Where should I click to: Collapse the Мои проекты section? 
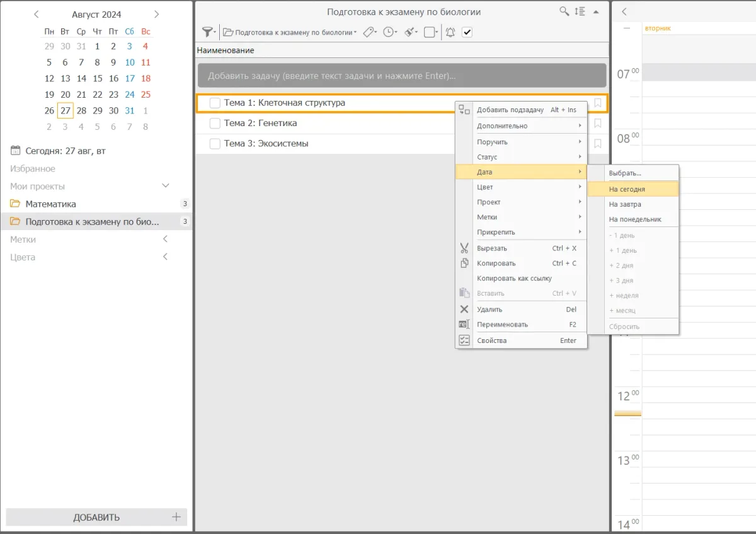point(166,186)
